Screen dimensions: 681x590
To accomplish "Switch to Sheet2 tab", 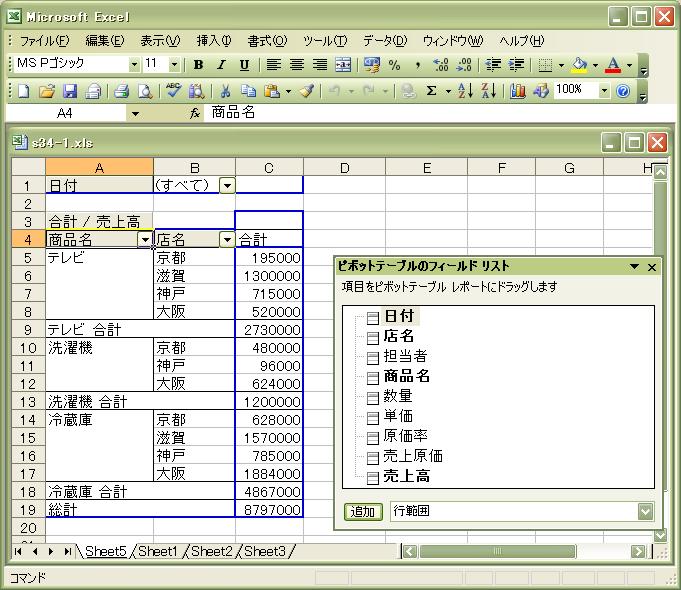I will pos(212,551).
